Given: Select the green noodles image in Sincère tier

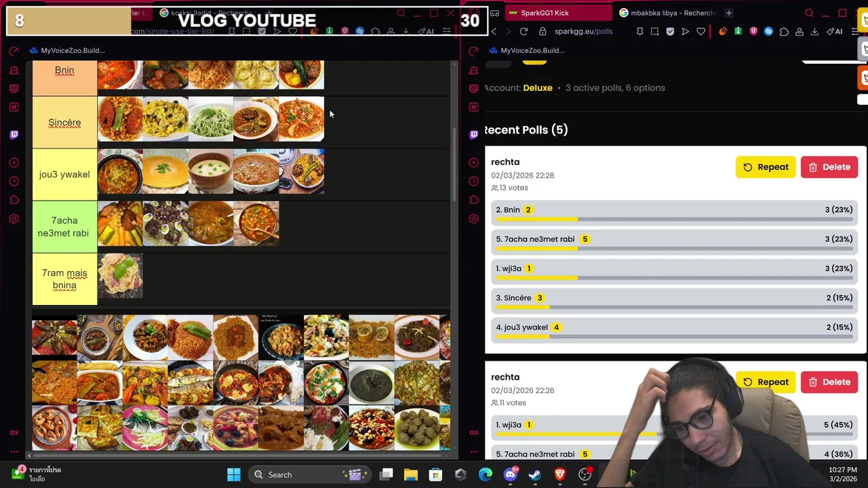Looking at the screenshot, I should click(211, 119).
